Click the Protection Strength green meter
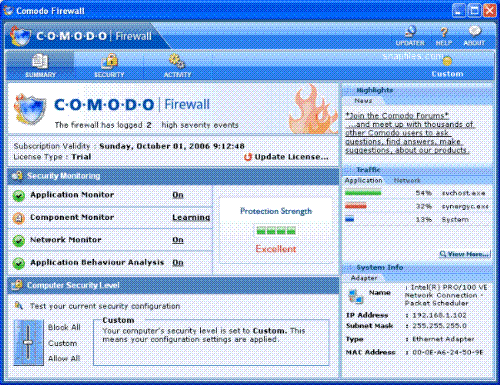500x385 pixels. click(x=276, y=231)
